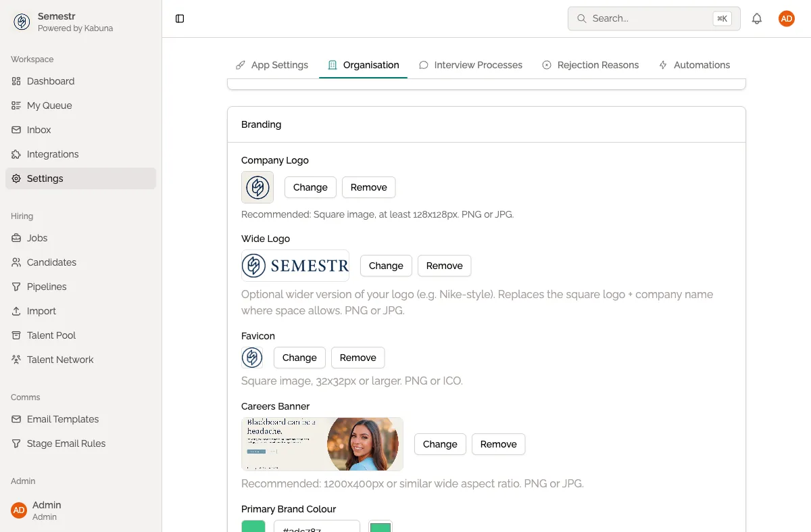The image size is (811, 532).
Task: Open the user avatar menu at top right
Action: click(x=786, y=19)
